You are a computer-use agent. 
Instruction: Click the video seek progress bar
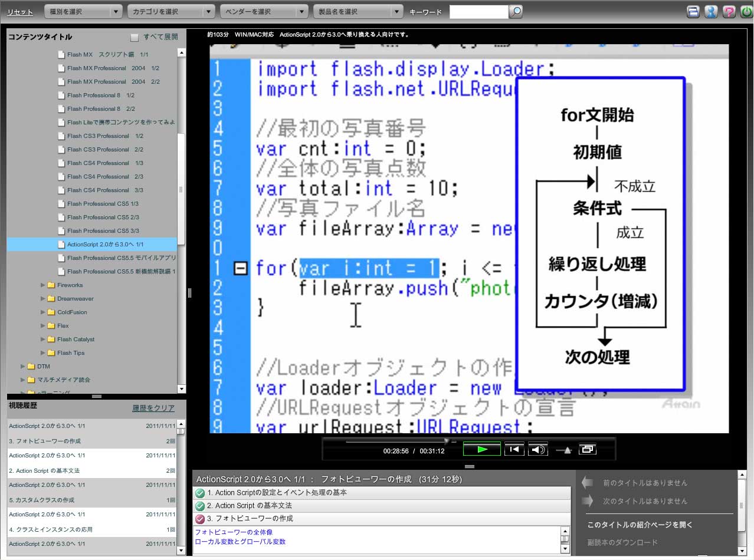pos(395,441)
